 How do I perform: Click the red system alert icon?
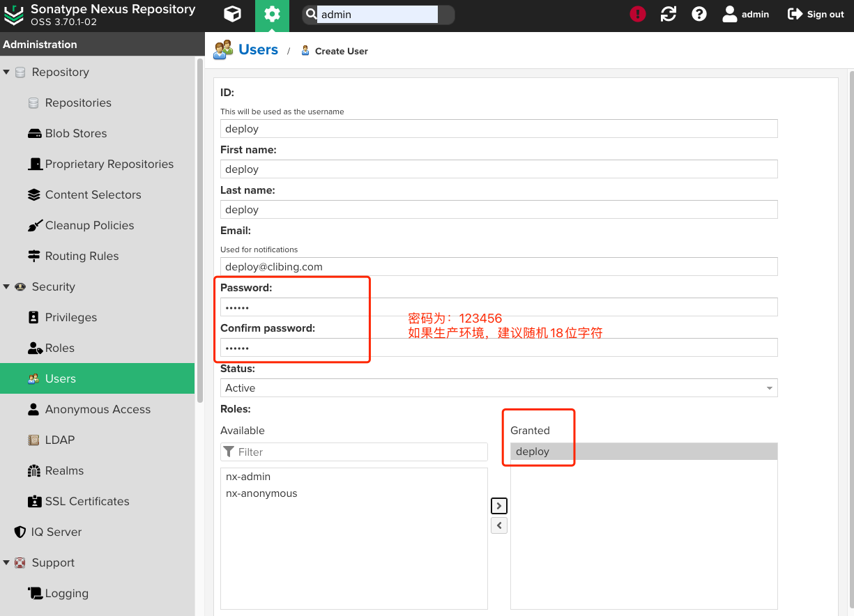(637, 14)
